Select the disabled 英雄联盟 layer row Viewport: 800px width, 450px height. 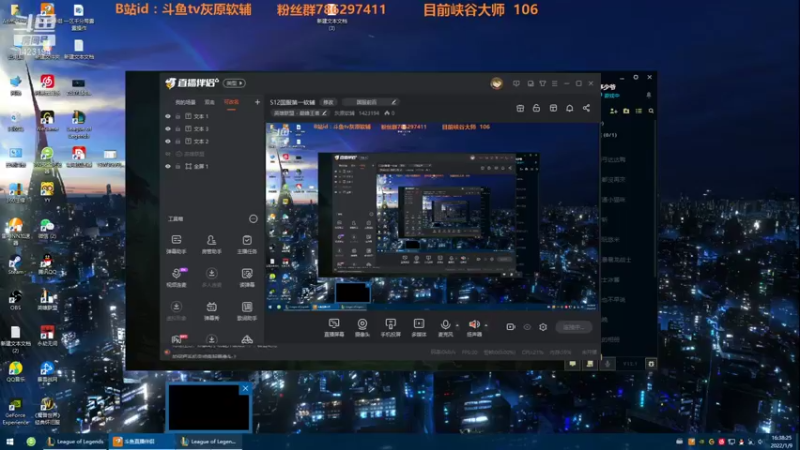pos(212,154)
